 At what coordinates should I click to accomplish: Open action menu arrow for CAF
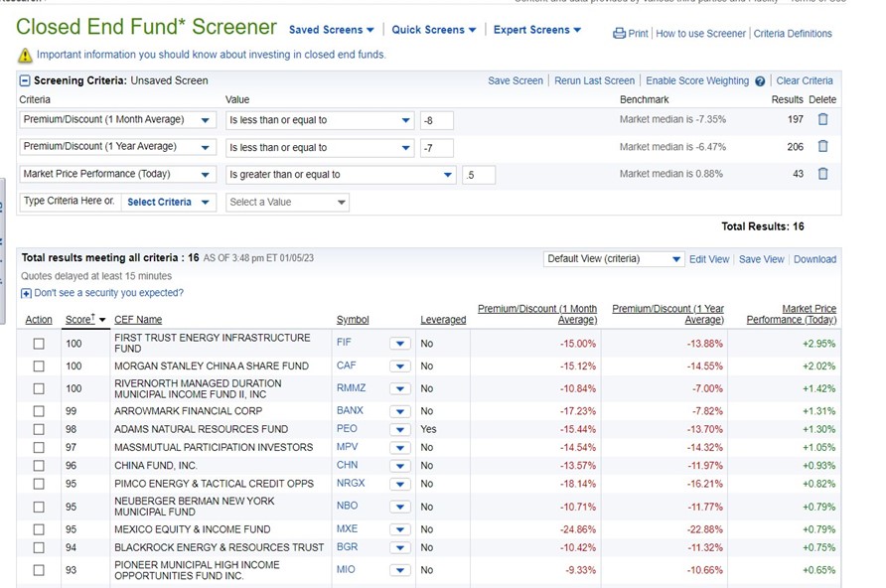[x=400, y=367]
